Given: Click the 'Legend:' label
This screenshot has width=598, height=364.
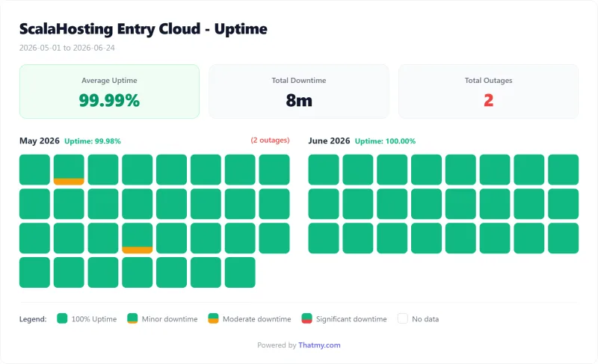Looking at the screenshot, I should pyautogui.click(x=33, y=319).
